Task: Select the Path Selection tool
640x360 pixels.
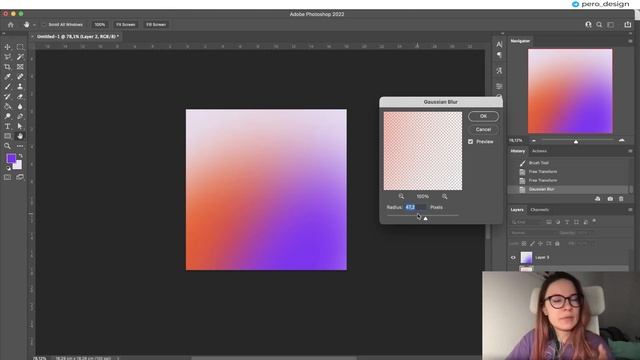Action: (x=20, y=126)
